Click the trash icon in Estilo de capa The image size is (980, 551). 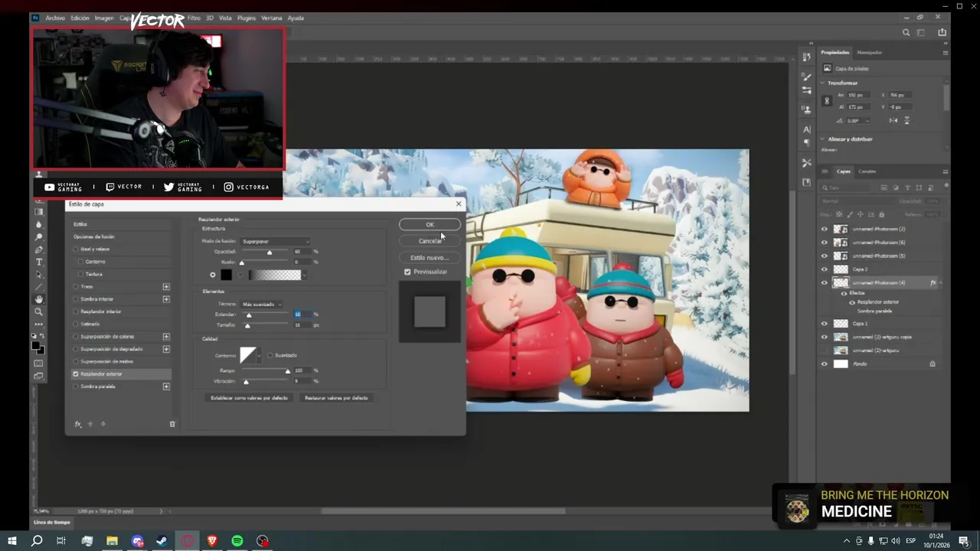[x=172, y=424]
